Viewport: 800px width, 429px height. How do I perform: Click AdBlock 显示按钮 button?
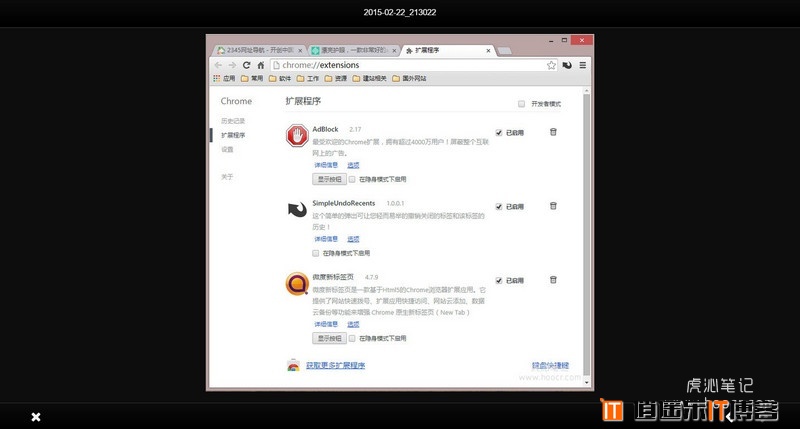coord(330,179)
